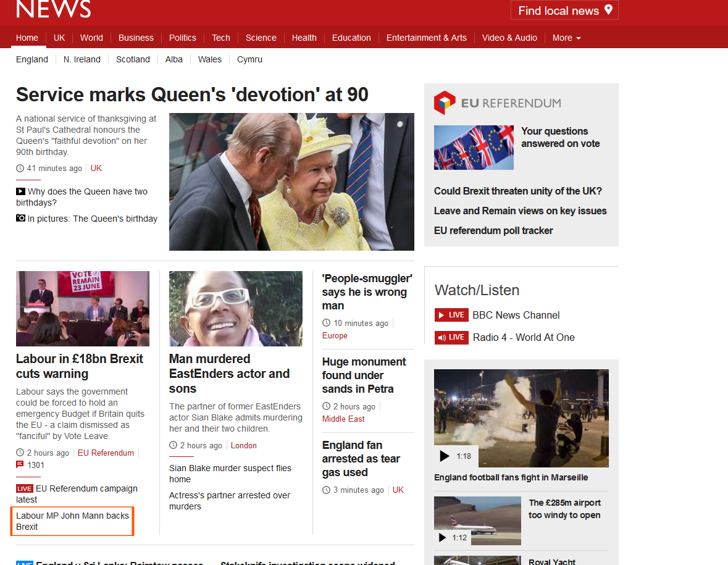Screen dimensions: 728x565
Task: Select Alba regional link
Action: [174, 59]
